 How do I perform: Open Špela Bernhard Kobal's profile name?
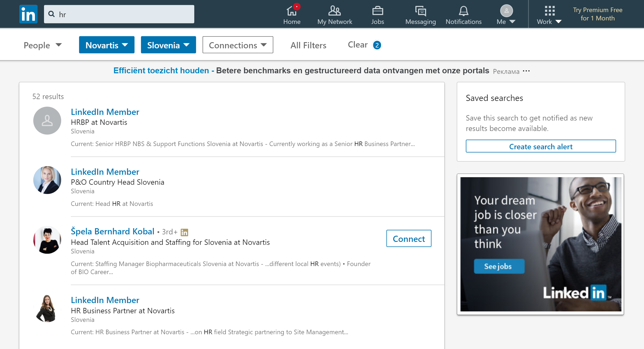coord(112,231)
